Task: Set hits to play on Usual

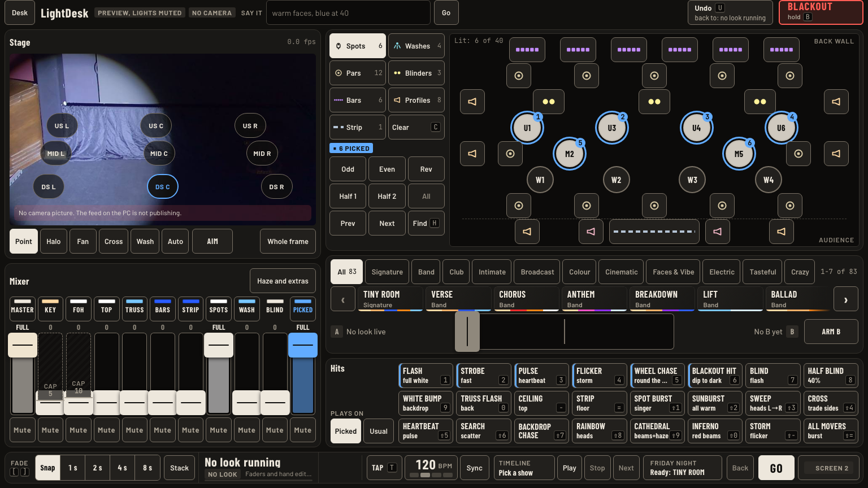Action: point(379,431)
